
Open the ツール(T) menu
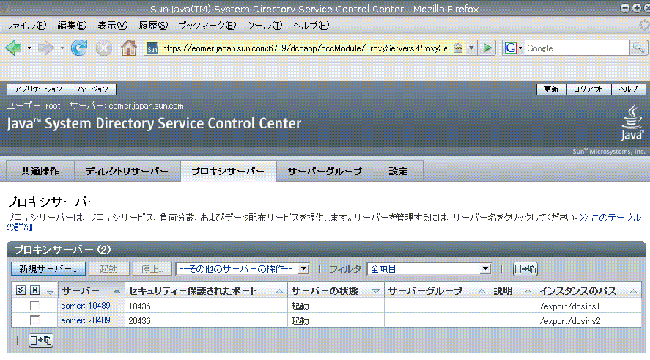click(264, 25)
